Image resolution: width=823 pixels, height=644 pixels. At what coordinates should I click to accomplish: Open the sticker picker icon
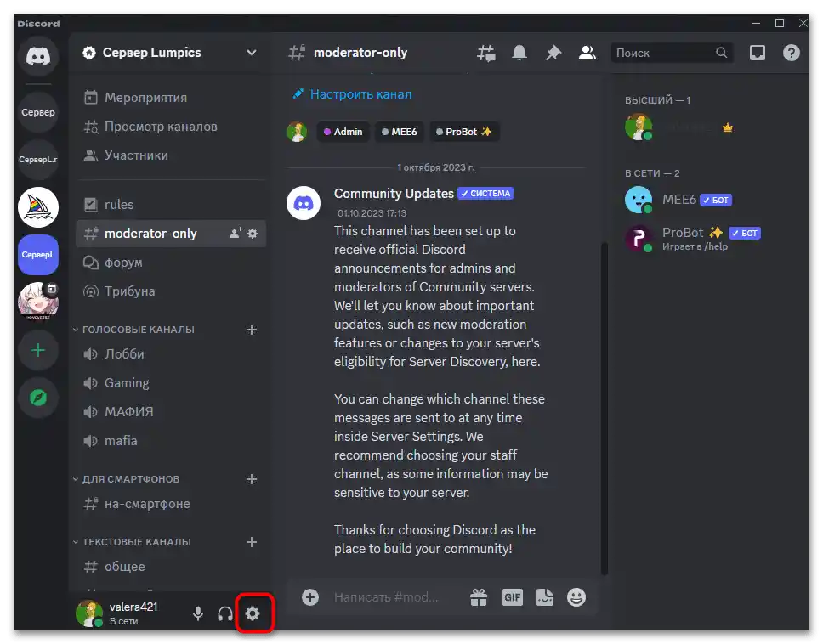tap(545, 596)
